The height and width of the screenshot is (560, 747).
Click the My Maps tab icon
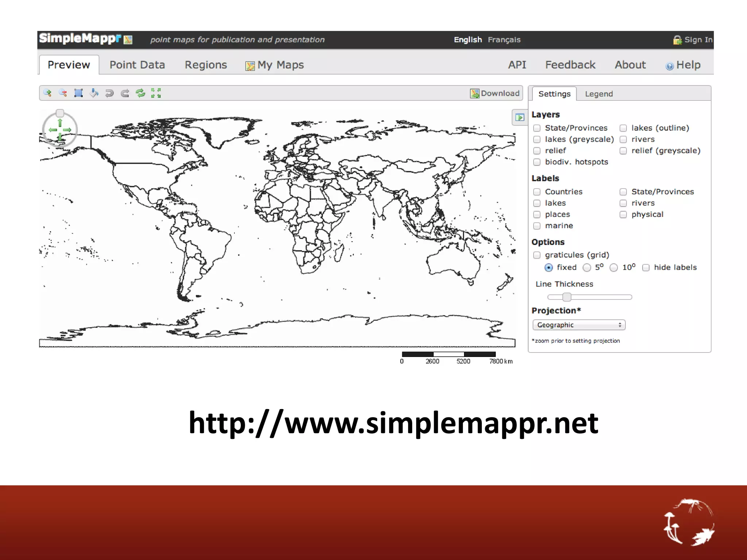(x=250, y=66)
